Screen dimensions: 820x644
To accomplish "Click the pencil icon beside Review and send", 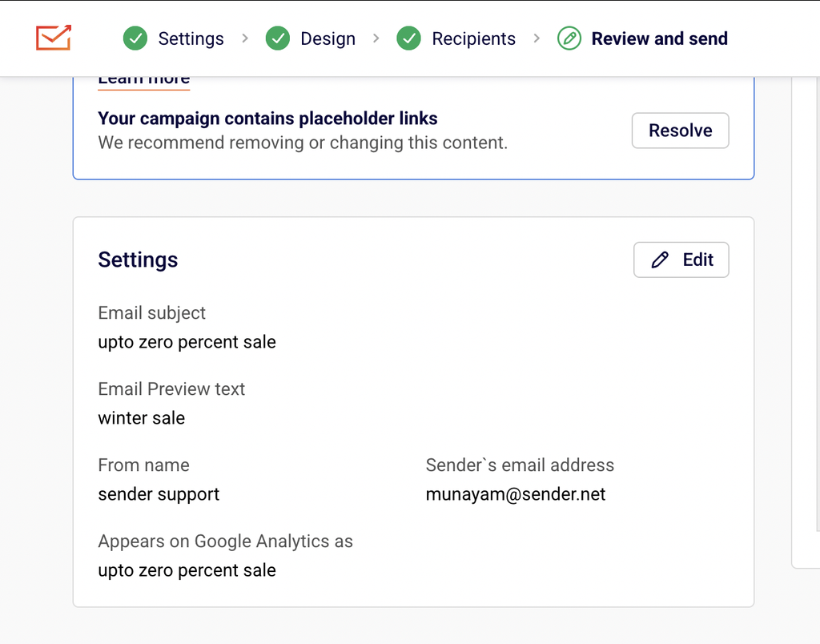I will [x=569, y=38].
